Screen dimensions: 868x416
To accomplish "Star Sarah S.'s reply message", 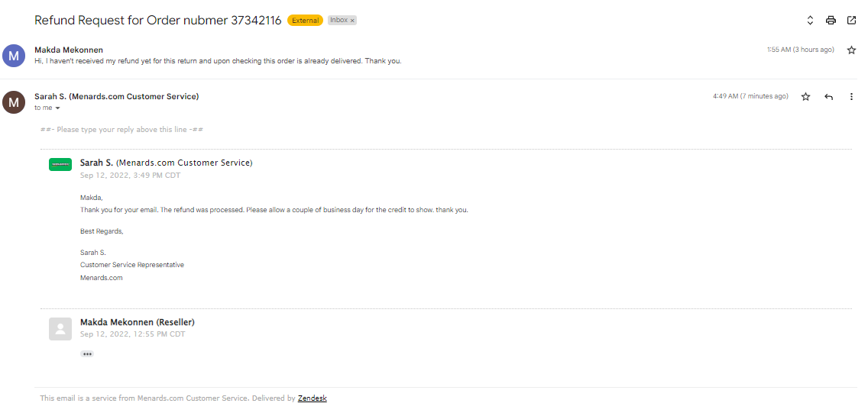I will 806,96.
